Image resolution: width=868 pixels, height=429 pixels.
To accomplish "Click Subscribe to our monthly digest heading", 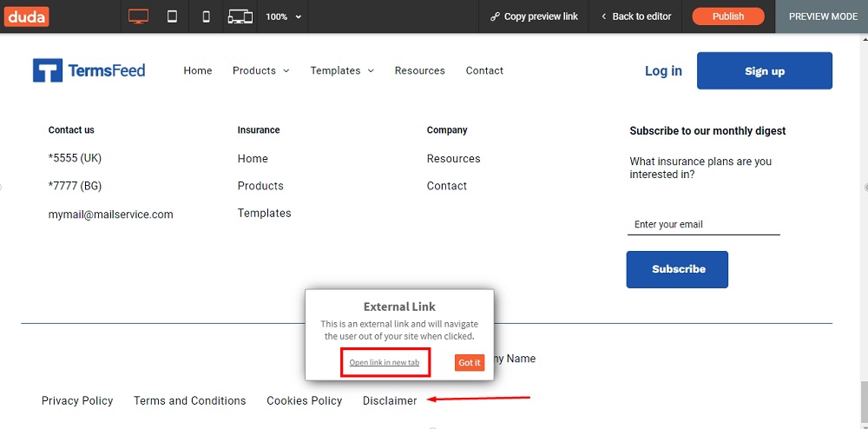I will (x=707, y=131).
